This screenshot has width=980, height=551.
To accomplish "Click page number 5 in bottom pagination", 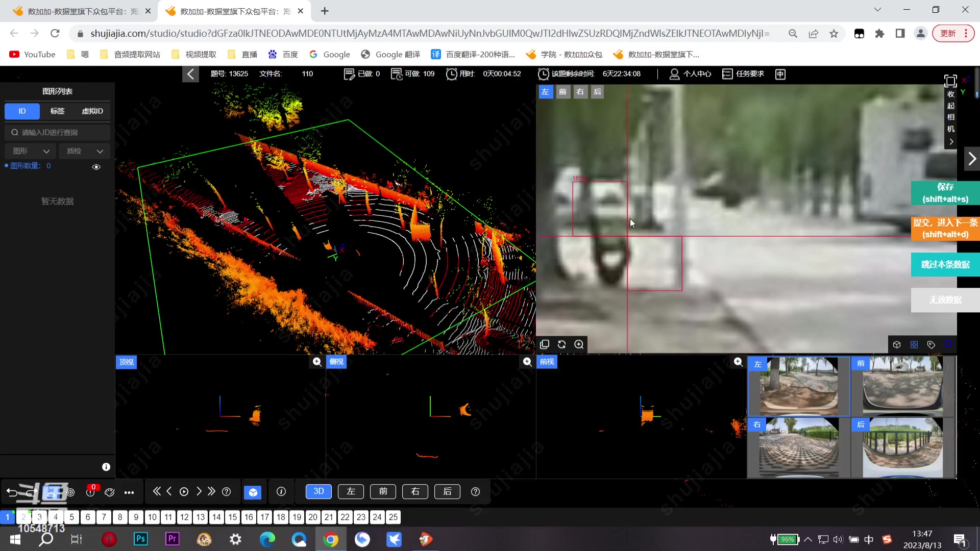I will pos(72,517).
